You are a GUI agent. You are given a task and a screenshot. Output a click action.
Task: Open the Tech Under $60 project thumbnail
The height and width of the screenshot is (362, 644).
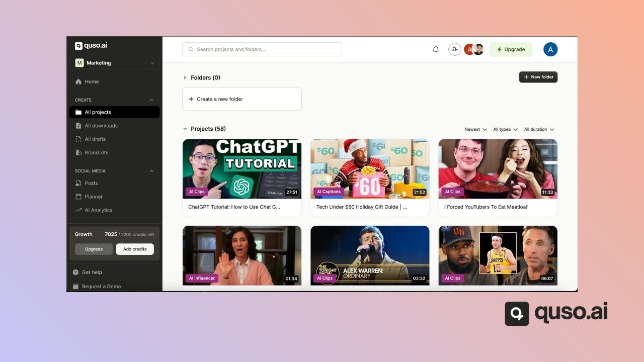click(370, 169)
